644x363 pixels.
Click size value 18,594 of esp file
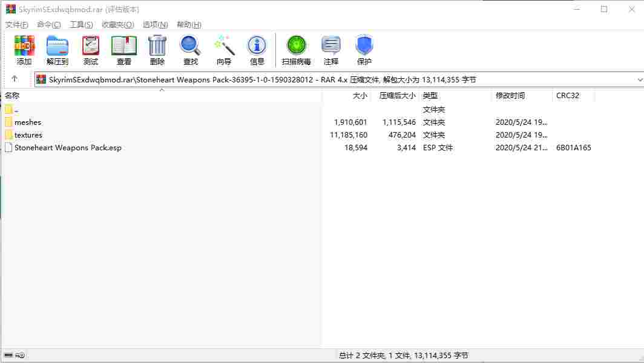point(356,148)
